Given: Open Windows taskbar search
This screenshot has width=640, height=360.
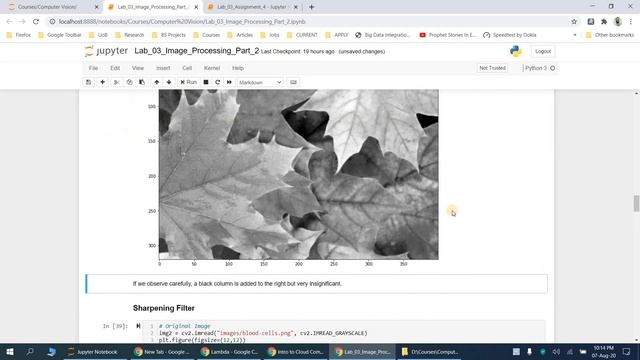Looking at the screenshot, I should coord(30,351).
